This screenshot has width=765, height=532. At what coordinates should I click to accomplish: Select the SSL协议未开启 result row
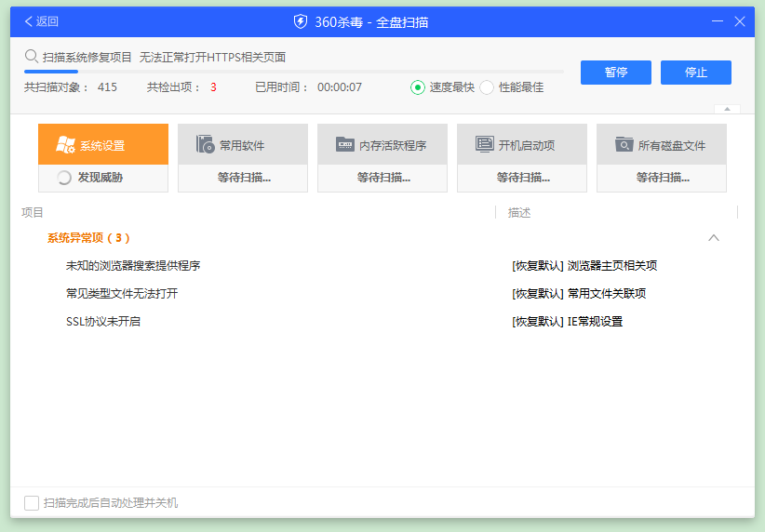[103, 322]
